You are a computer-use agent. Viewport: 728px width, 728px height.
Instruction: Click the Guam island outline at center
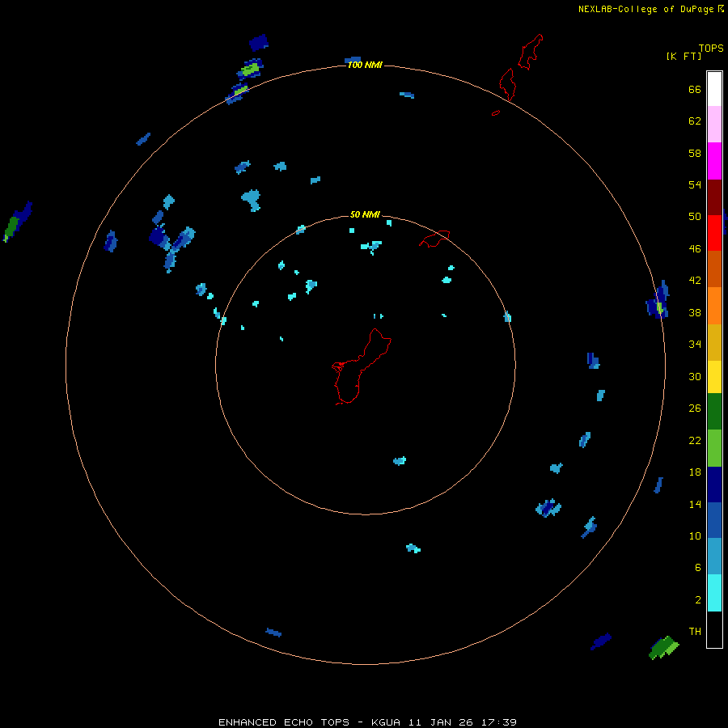(362, 366)
